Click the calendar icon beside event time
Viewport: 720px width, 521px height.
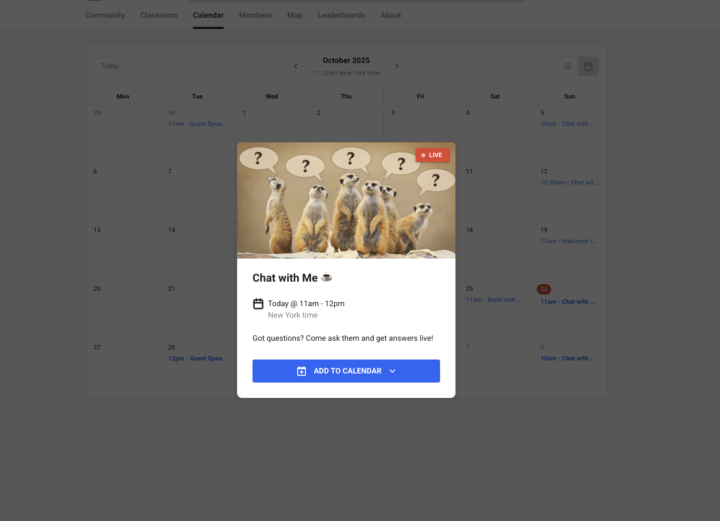(x=258, y=304)
